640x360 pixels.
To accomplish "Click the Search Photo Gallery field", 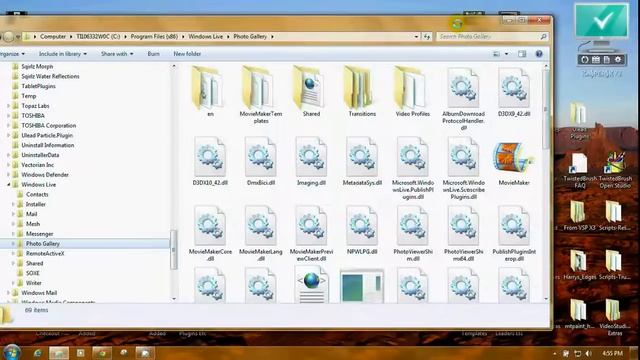I will pyautogui.click(x=492, y=36).
